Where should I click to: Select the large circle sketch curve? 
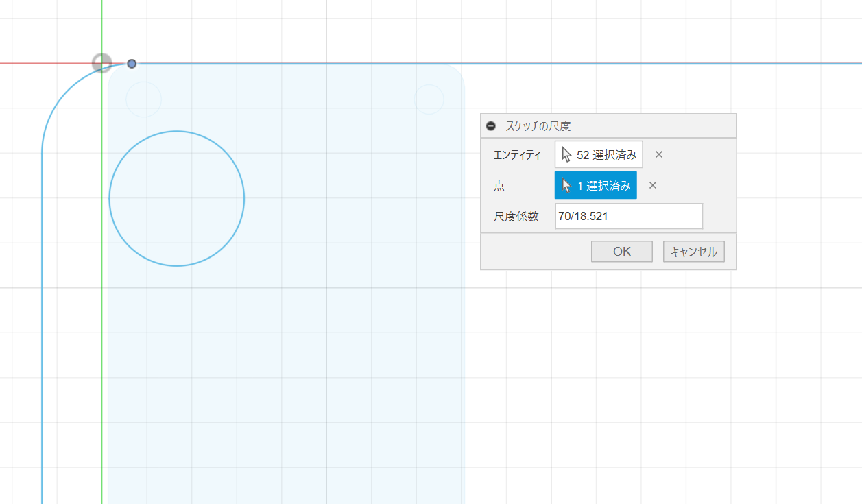point(244,199)
